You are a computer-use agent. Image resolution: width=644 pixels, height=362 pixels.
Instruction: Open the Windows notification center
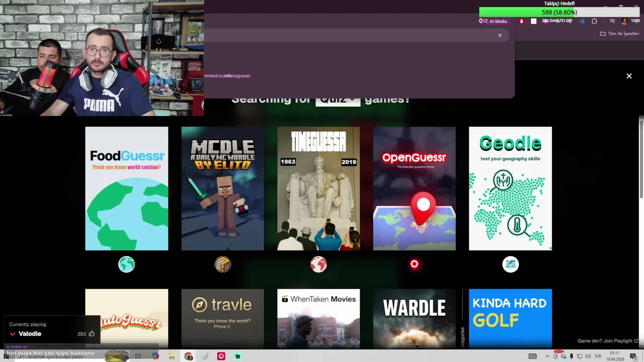pyautogui.click(x=633, y=356)
